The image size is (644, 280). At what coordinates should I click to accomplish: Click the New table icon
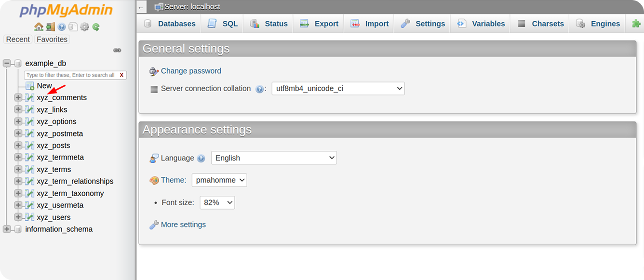click(30, 86)
